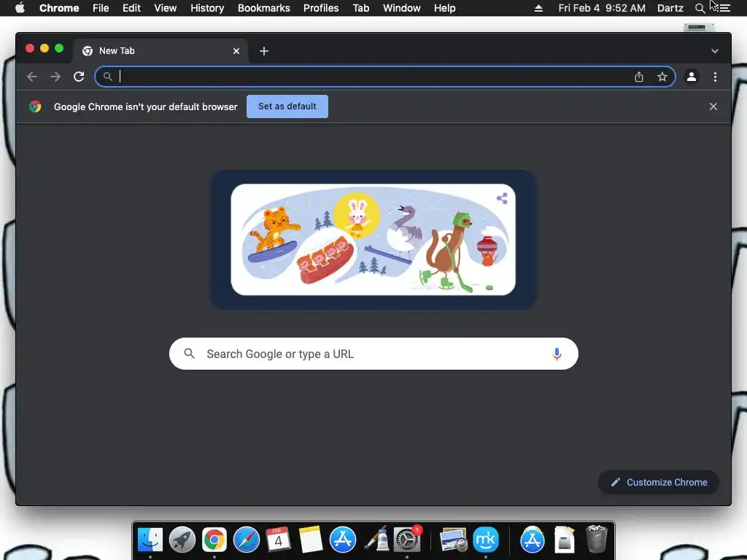
Task: Click the Chrome icon in the Dock
Action: (x=214, y=540)
